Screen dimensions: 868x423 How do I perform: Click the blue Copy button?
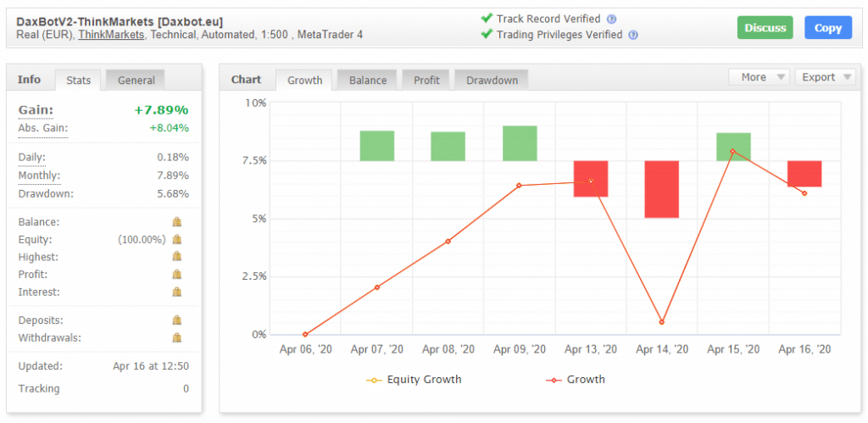(x=827, y=28)
